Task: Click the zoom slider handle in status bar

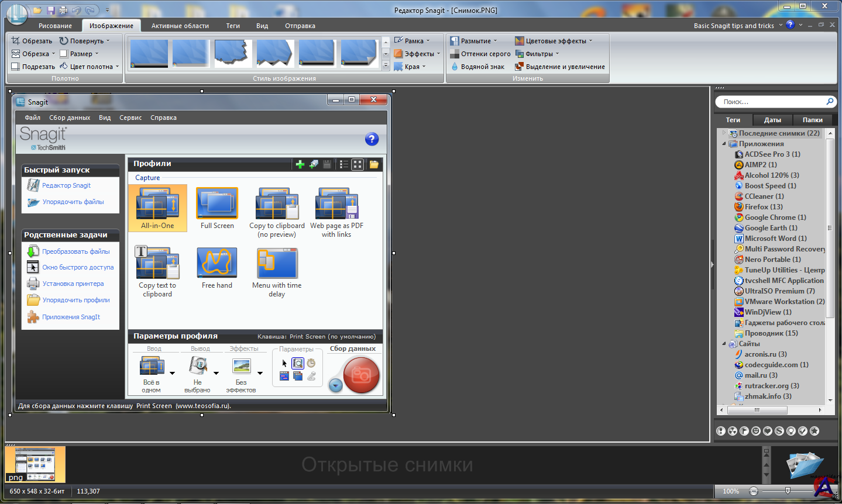Action: click(x=788, y=491)
